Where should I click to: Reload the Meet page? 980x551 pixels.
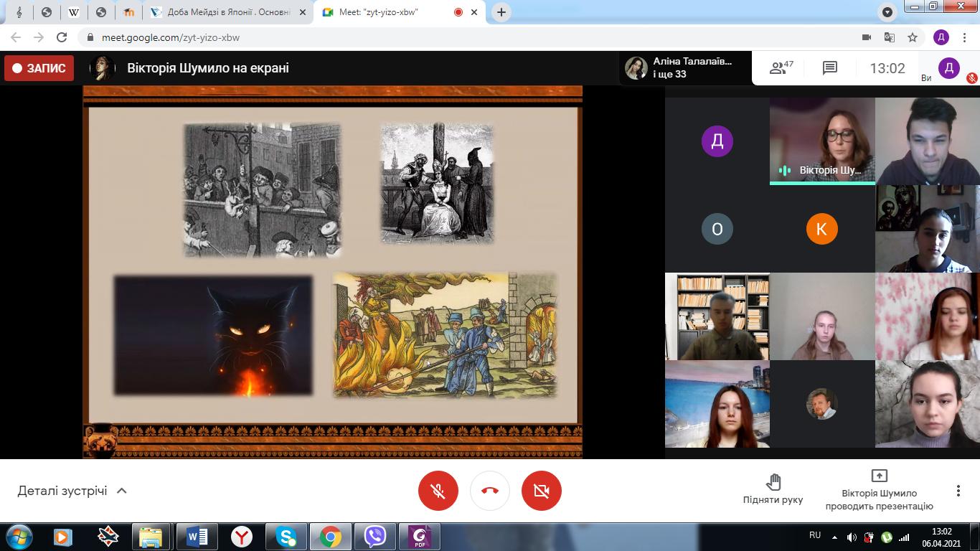[62, 37]
